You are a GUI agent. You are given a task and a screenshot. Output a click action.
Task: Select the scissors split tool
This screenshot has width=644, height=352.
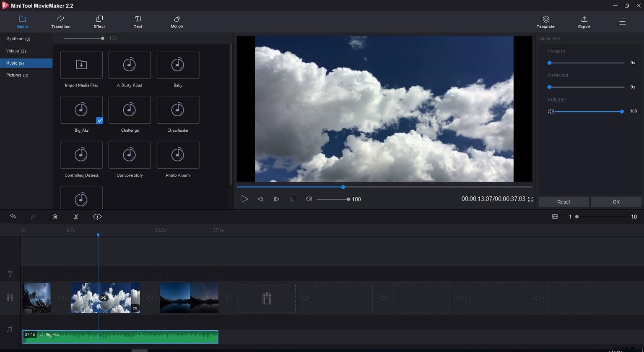[x=76, y=216]
